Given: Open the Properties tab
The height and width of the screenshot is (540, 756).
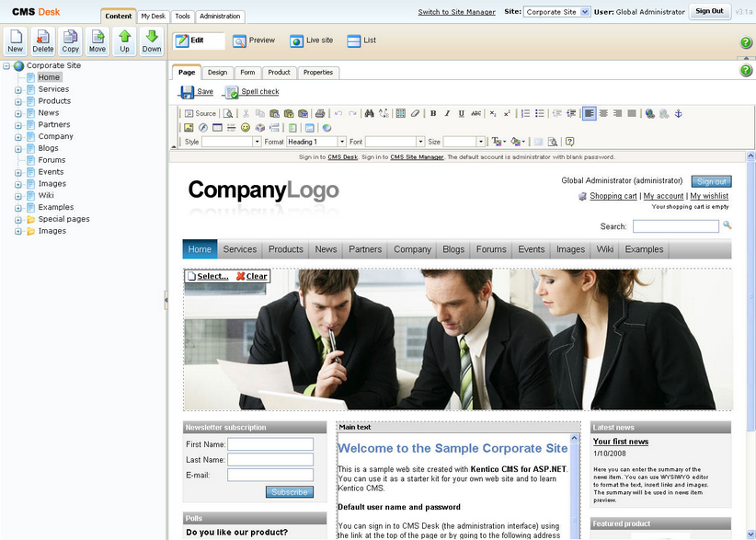Looking at the screenshot, I should tap(318, 73).
